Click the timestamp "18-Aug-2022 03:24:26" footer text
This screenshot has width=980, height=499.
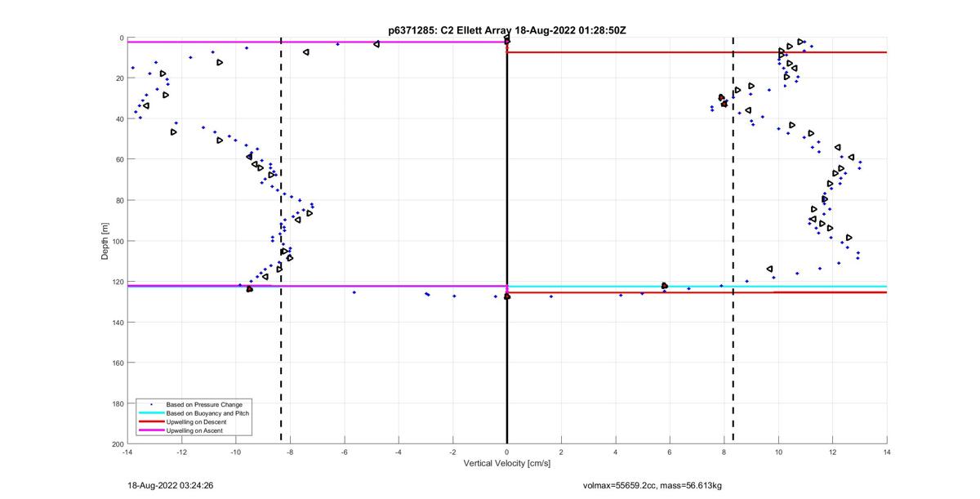(171, 485)
